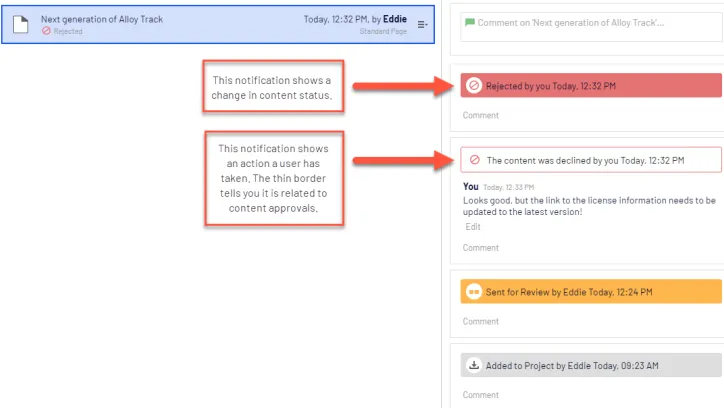Click the Rejected by you prohibition icon
Viewport: 724px width, 408px height.
(474, 85)
